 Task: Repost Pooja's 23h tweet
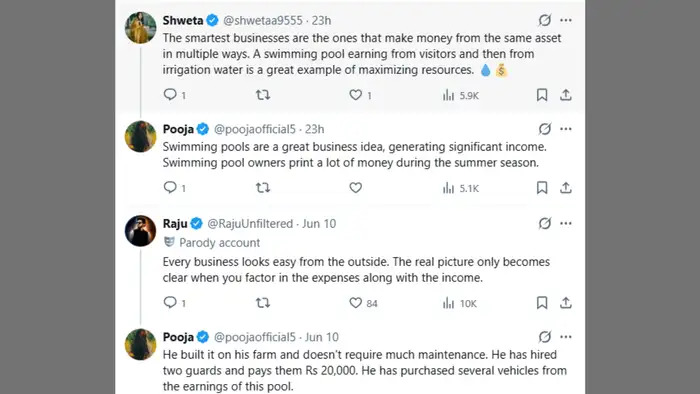[262, 188]
